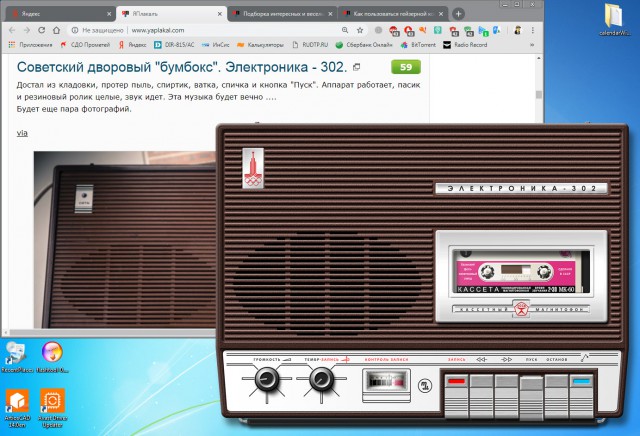
Task: Open the BitTorrent bookmark
Action: pyautogui.click(x=418, y=45)
